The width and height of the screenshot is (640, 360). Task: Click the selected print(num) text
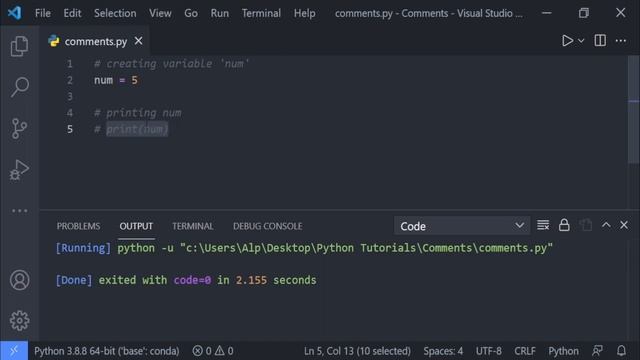pyautogui.click(x=137, y=129)
